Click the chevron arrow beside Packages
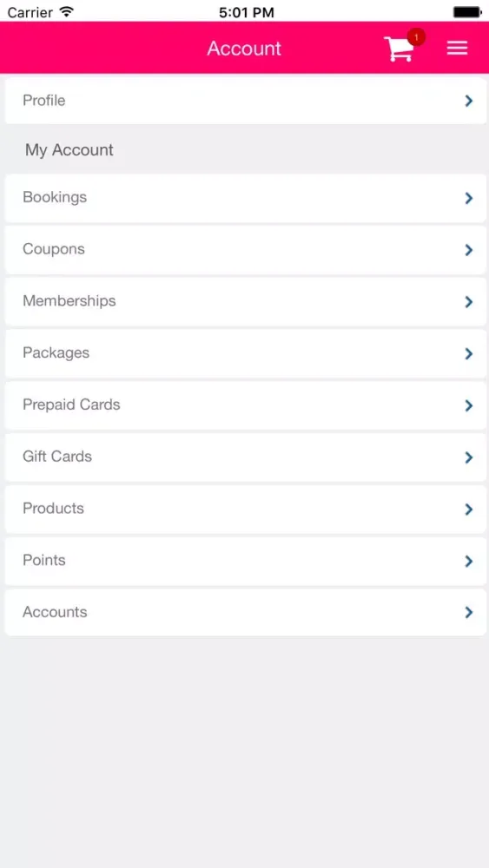 pos(468,354)
